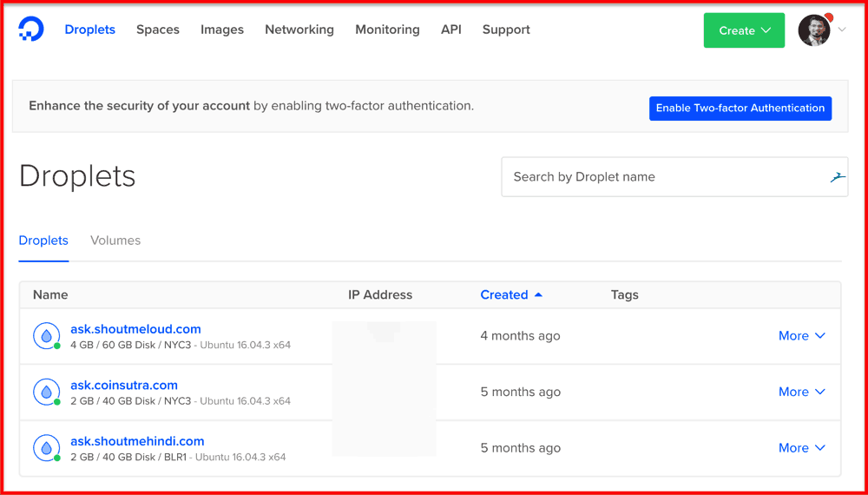Click droplet icon for ask.shoutmeloud.com
Image resolution: width=868 pixels, height=495 pixels.
click(x=47, y=336)
